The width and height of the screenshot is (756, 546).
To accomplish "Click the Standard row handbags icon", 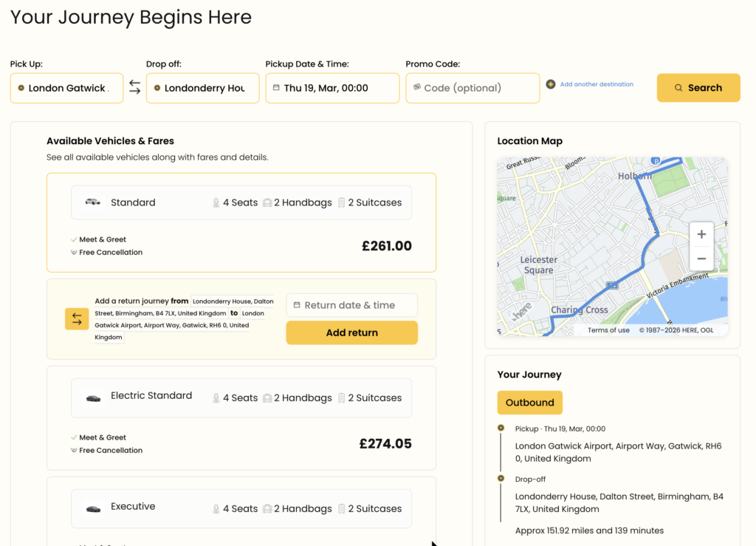I will point(267,202).
